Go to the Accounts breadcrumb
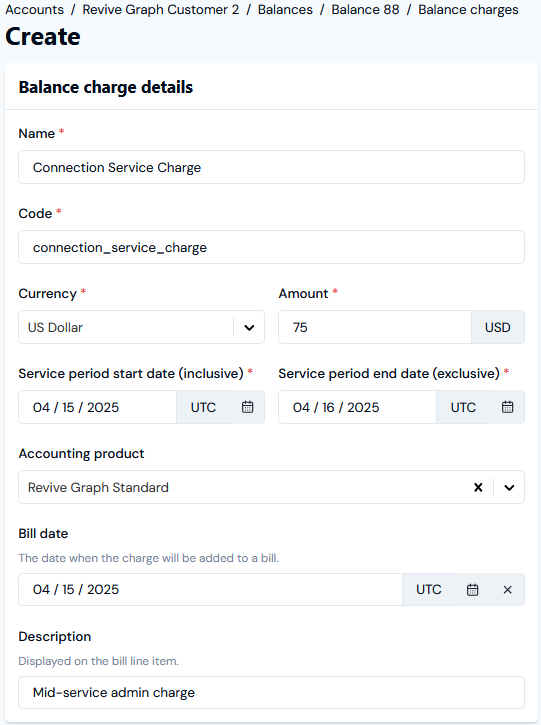541x725 pixels. (34, 9)
